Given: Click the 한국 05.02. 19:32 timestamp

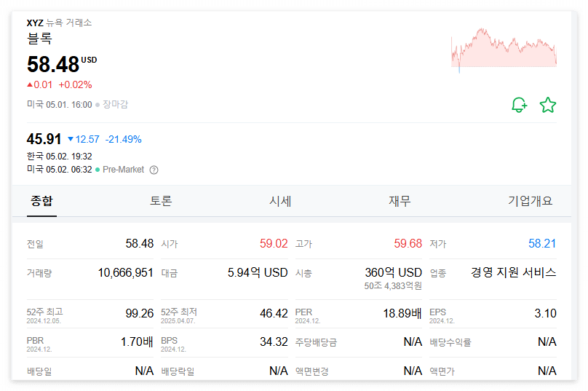Looking at the screenshot, I should click(x=59, y=157).
